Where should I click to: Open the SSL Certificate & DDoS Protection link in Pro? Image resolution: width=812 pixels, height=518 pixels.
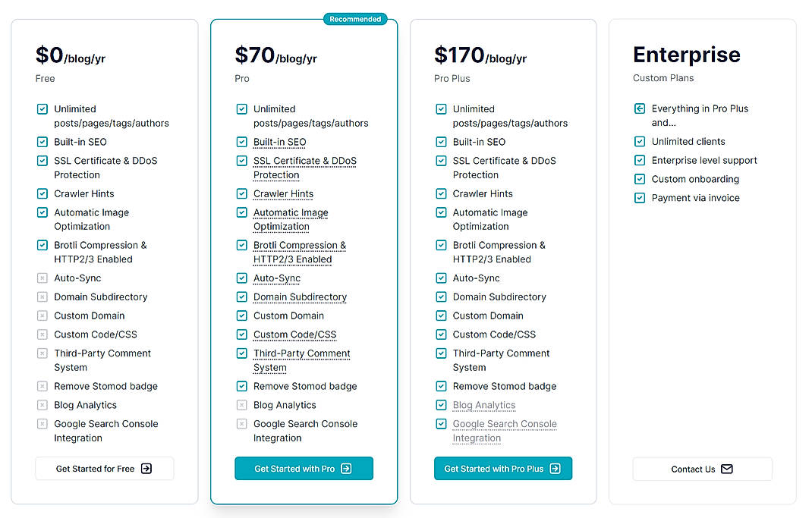click(x=305, y=161)
